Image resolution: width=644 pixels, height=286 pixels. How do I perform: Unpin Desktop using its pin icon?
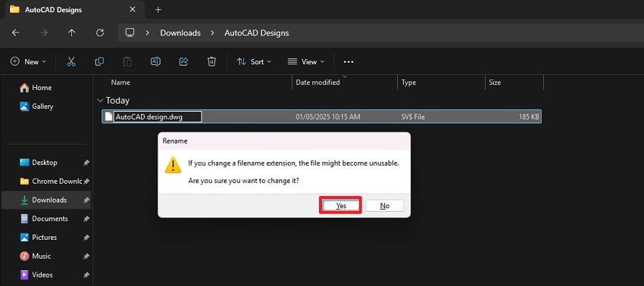pyautogui.click(x=86, y=163)
